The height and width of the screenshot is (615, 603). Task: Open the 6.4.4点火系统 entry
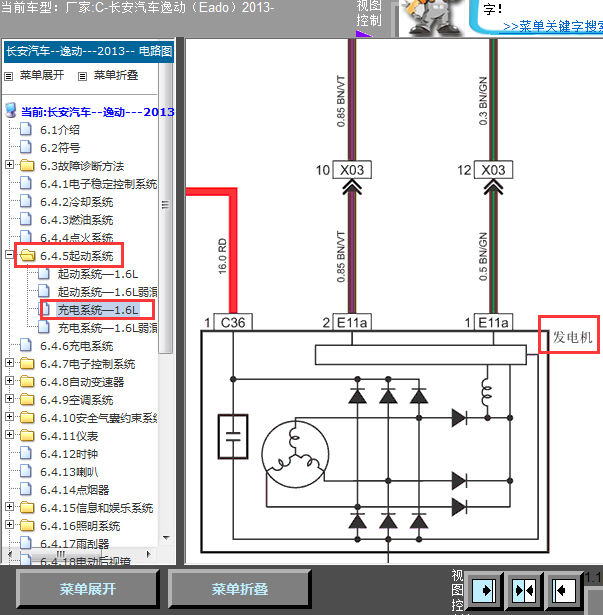(x=77, y=238)
